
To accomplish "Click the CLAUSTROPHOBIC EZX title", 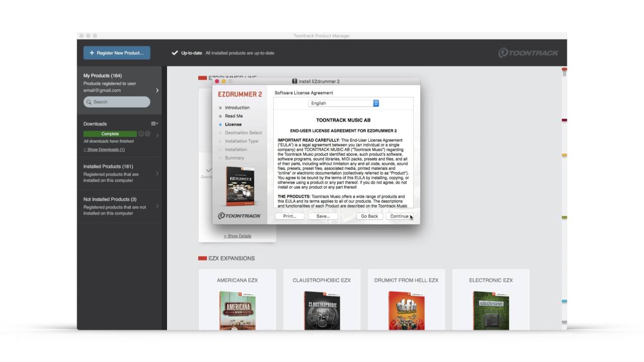I will coord(322,280).
